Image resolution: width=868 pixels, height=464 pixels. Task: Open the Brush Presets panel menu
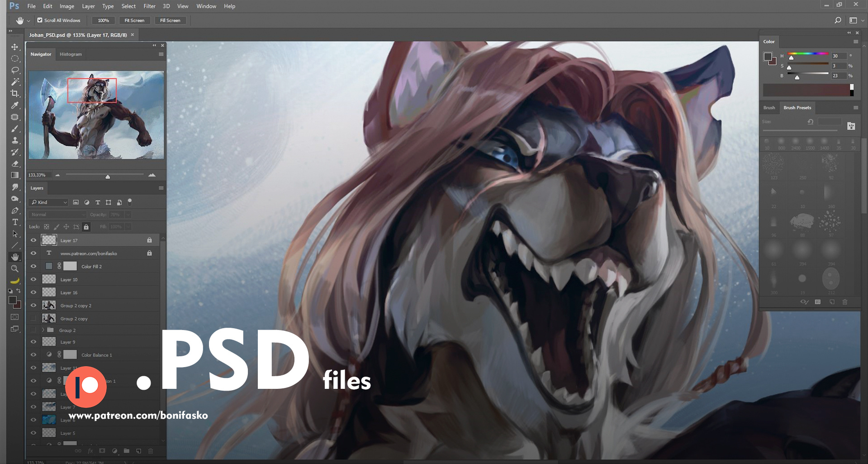coord(856,108)
